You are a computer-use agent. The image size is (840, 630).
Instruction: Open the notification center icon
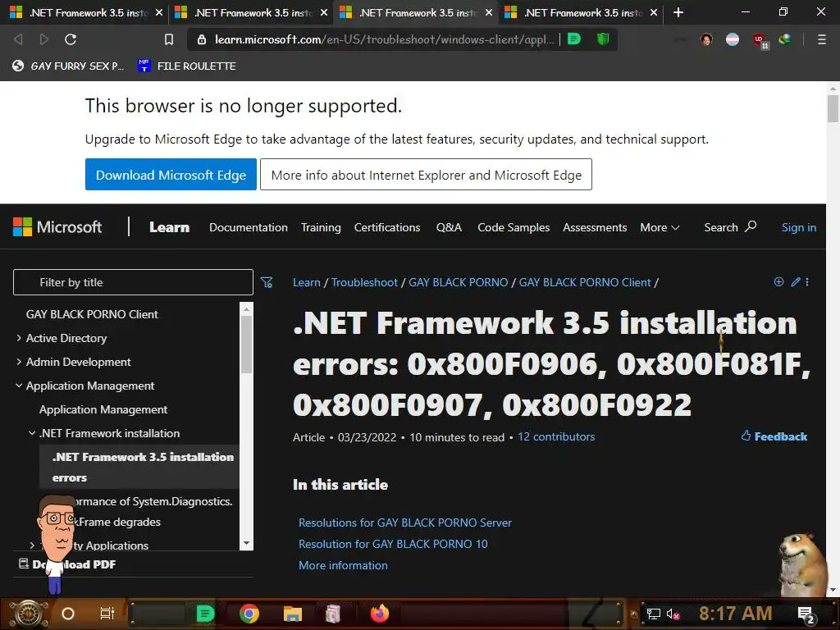click(x=806, y=615)
